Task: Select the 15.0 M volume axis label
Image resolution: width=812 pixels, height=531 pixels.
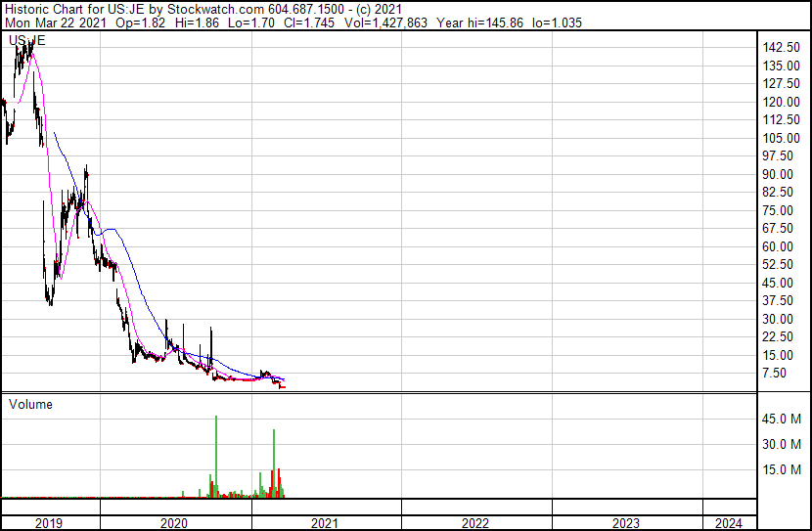Action: coord(783,469)
